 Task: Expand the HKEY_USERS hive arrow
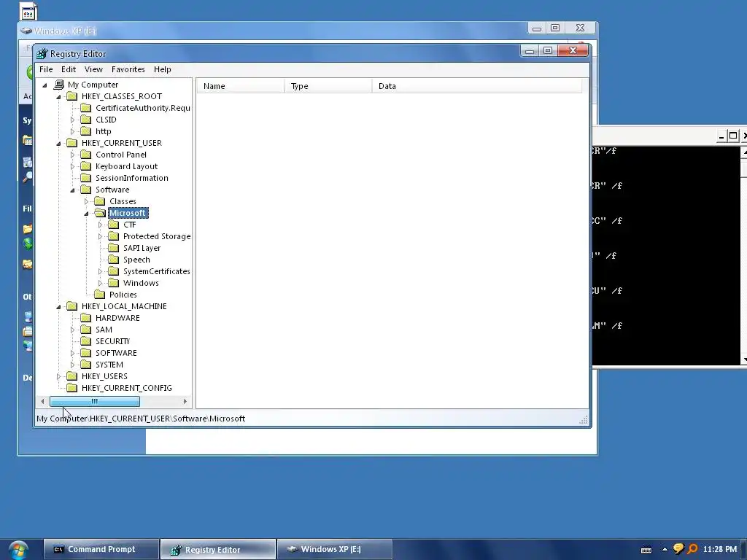point(58,377)
